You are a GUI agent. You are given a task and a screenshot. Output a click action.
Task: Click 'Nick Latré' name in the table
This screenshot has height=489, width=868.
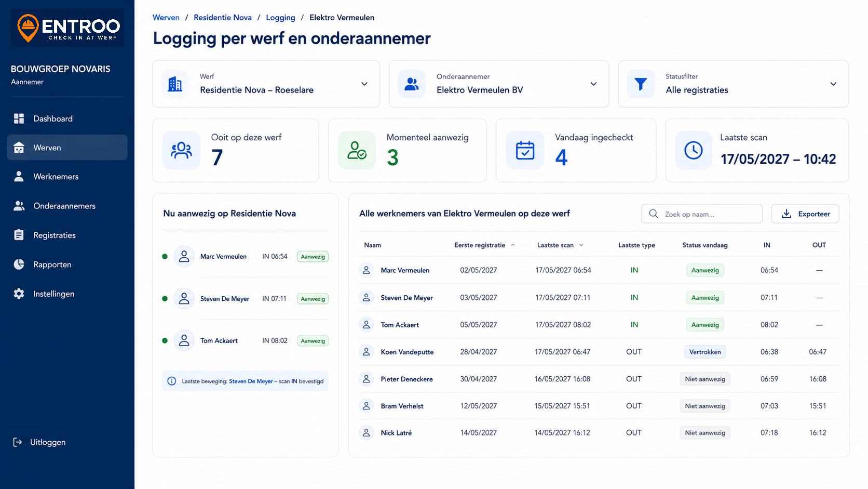(396, 432)
